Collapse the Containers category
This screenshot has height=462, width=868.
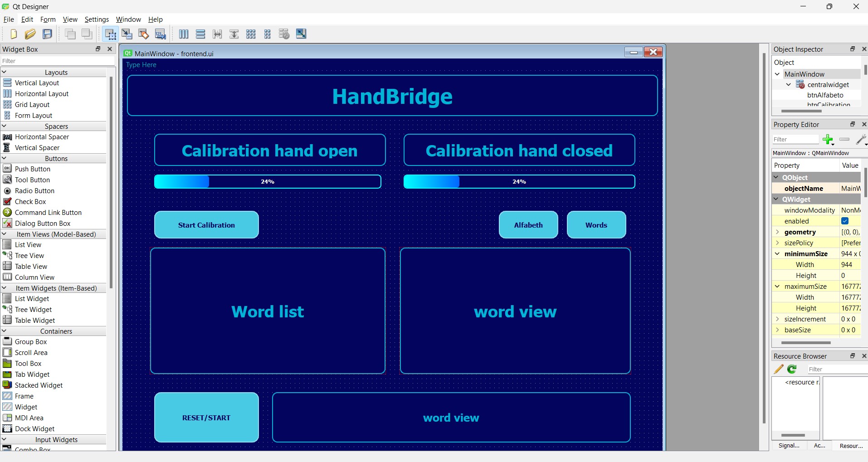4,331
